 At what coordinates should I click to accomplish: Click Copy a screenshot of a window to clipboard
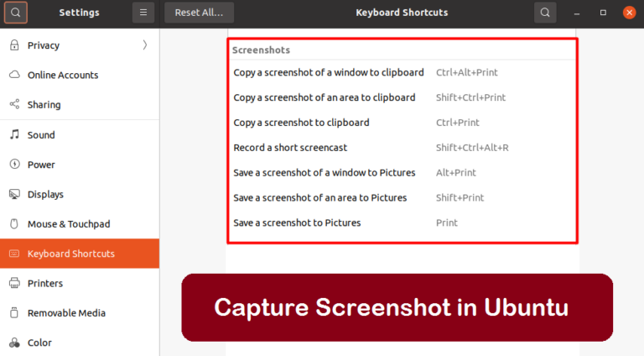coord(329,72)
